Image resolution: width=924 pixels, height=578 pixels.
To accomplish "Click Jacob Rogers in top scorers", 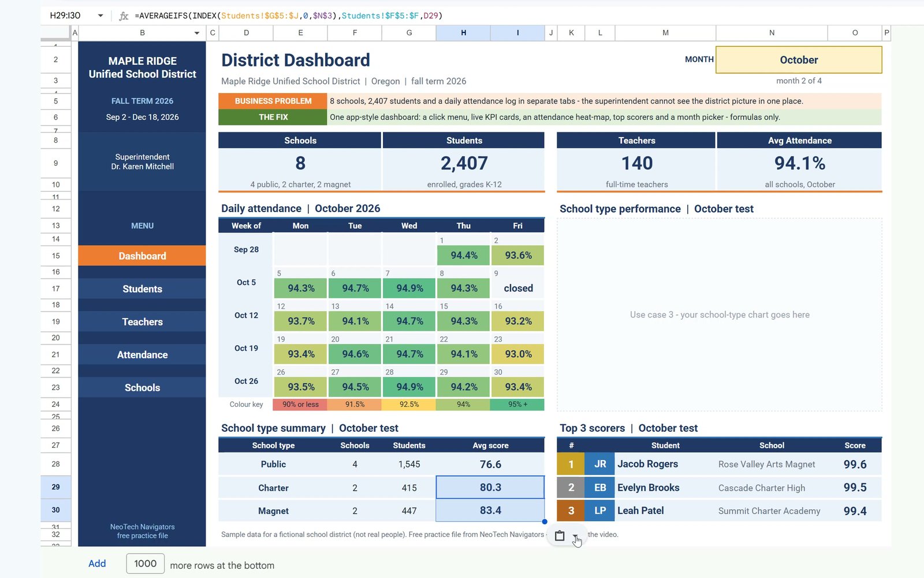I will pos(647,464).
